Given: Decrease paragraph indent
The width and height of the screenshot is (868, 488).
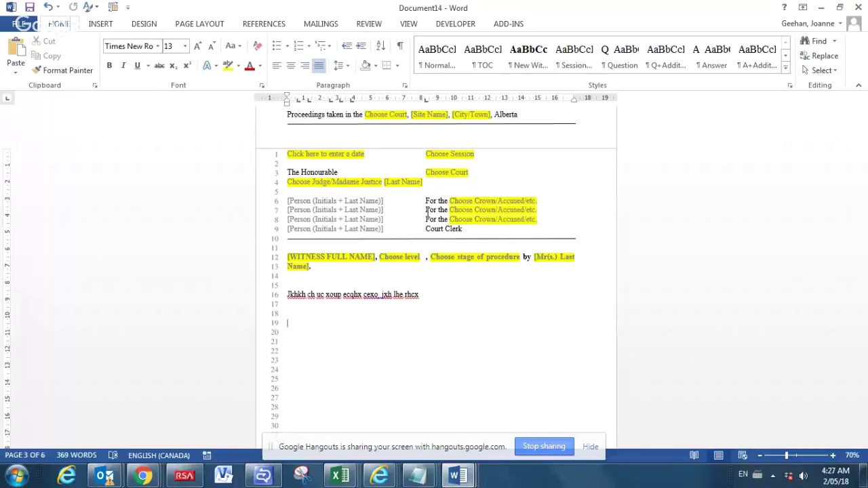Looking at the screenshot, I should click(x=347, y=46).
